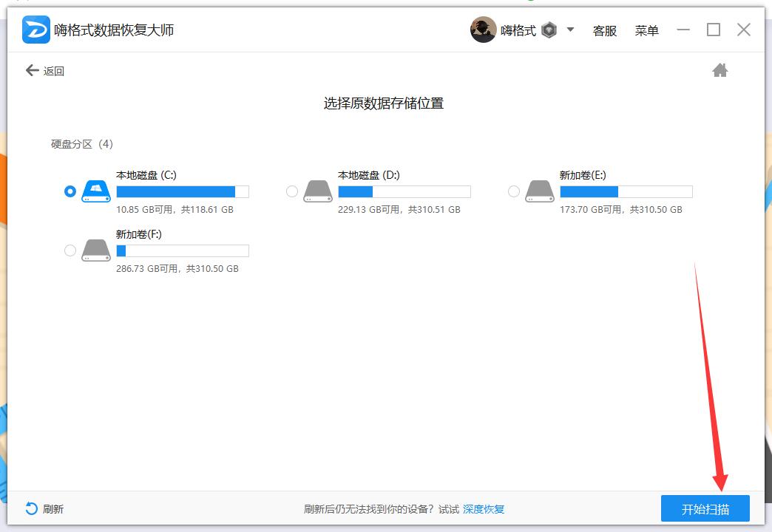Click 新加卷(F:) label text
This screenshot has height=532, width=772.
pyautogui.click(x=139, y=234)
